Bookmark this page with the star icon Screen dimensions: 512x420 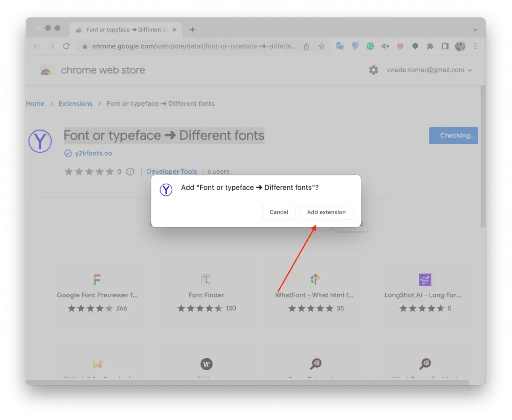[x=322, y=46]
